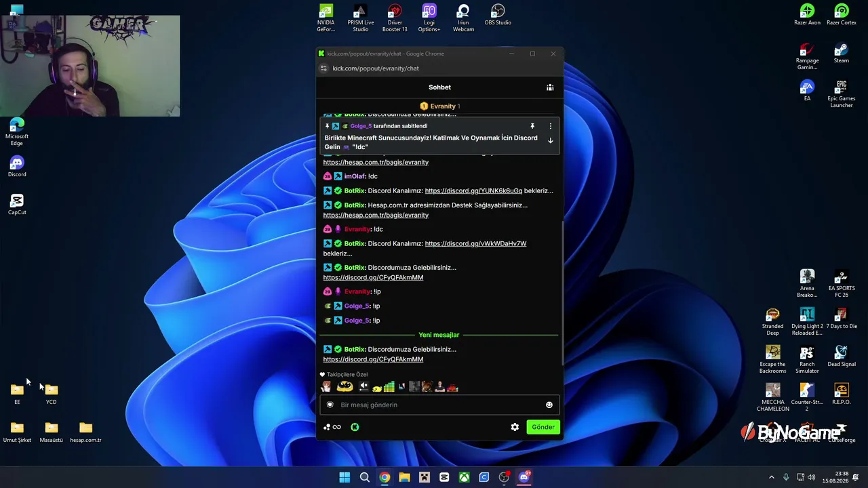Image resolution: width=868 pixels, height=488 pixels.
Task: Open pinned message three-dot options
Action: click(x=551, y=126)
